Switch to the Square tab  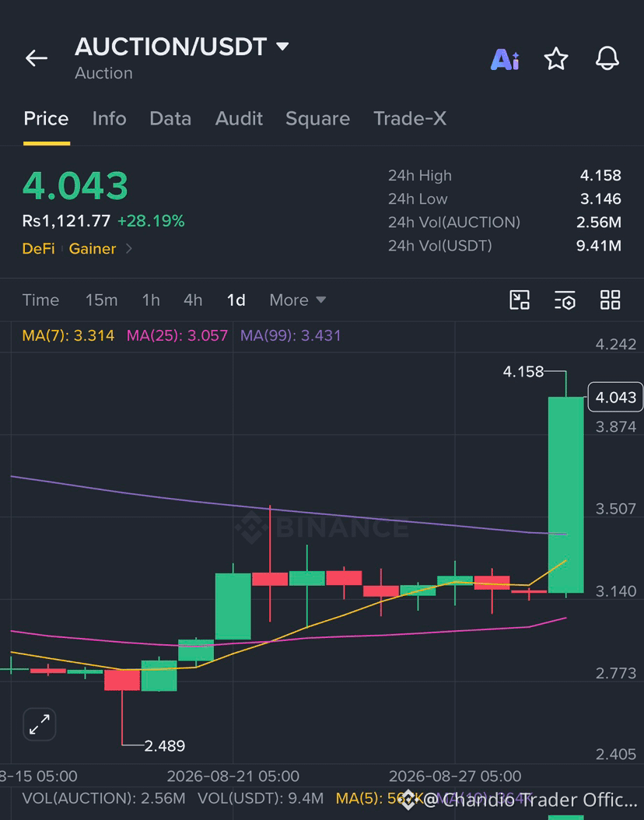click(x=318, y=119)
